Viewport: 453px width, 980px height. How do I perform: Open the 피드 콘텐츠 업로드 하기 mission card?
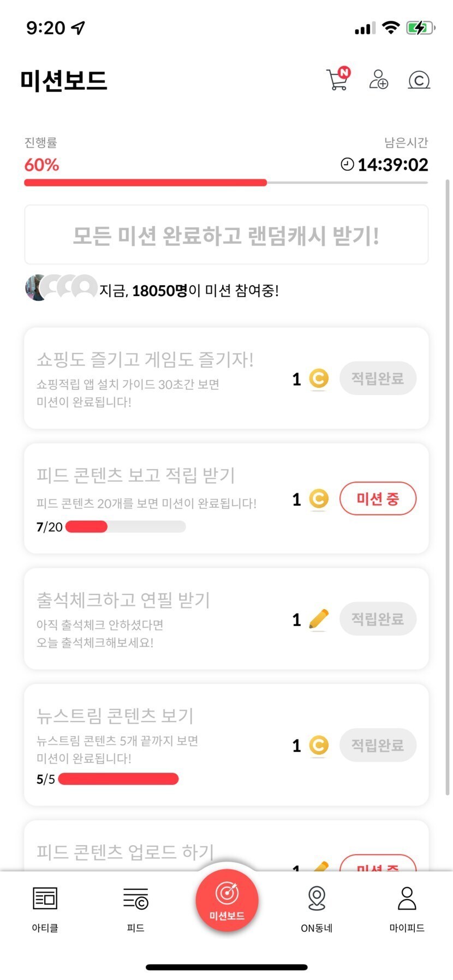point(164,851)
